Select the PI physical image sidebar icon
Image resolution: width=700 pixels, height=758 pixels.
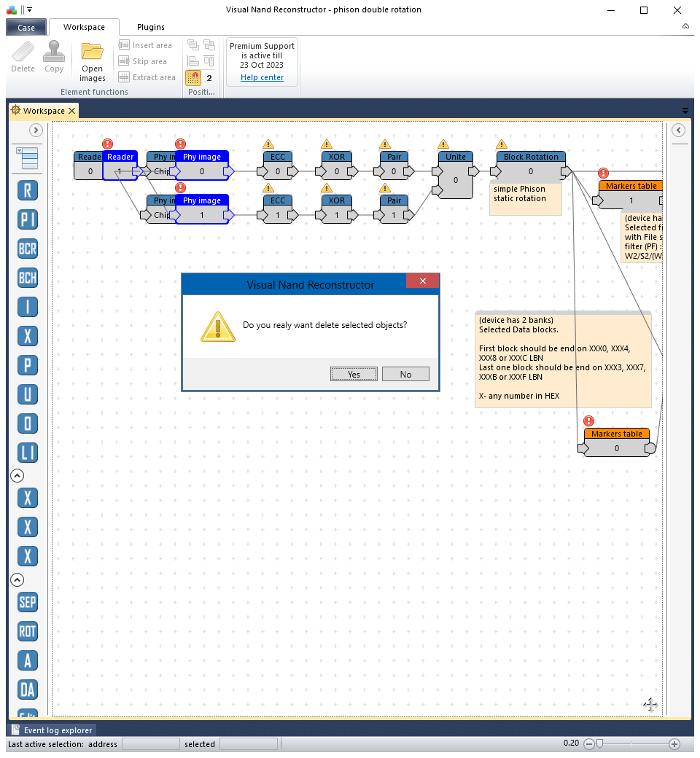pos(28,219)
